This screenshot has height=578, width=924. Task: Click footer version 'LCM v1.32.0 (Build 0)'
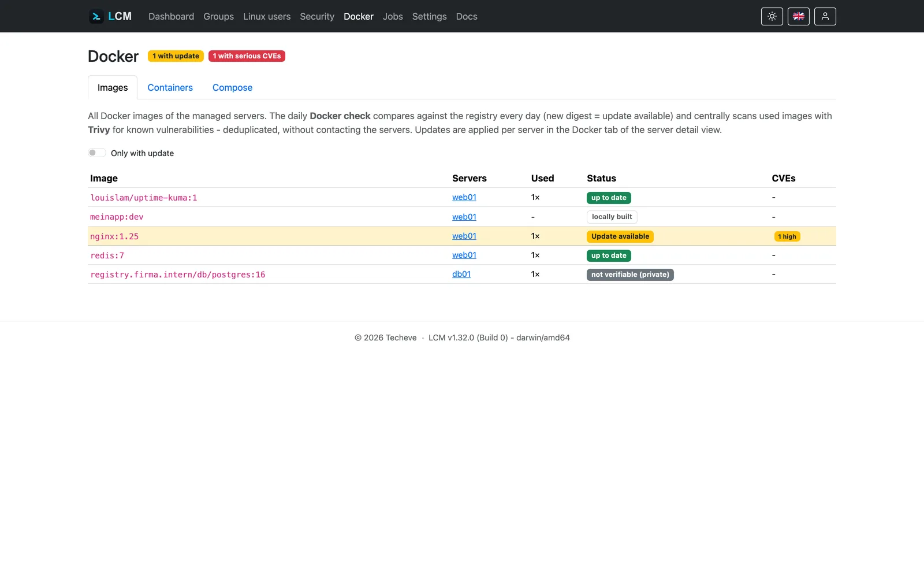point(468,338)
